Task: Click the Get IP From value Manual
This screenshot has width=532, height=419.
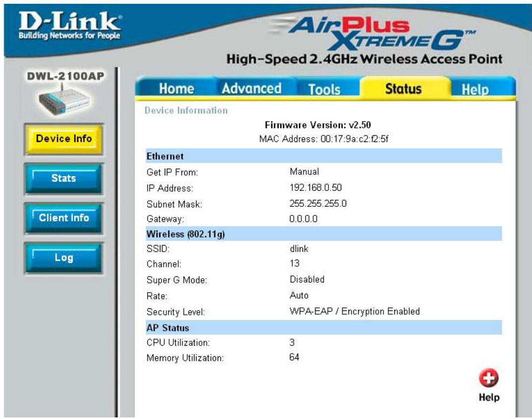Action: click(304, 172)
